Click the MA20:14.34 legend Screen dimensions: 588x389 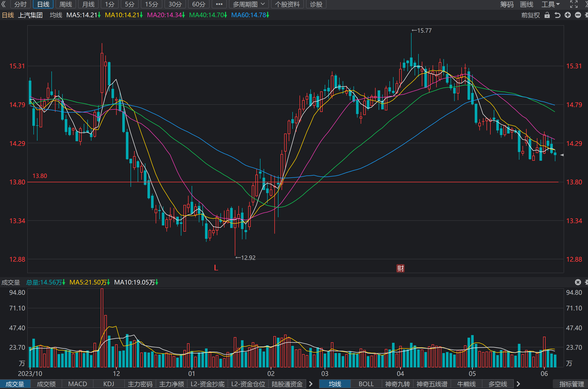click(x=166, y=15)
